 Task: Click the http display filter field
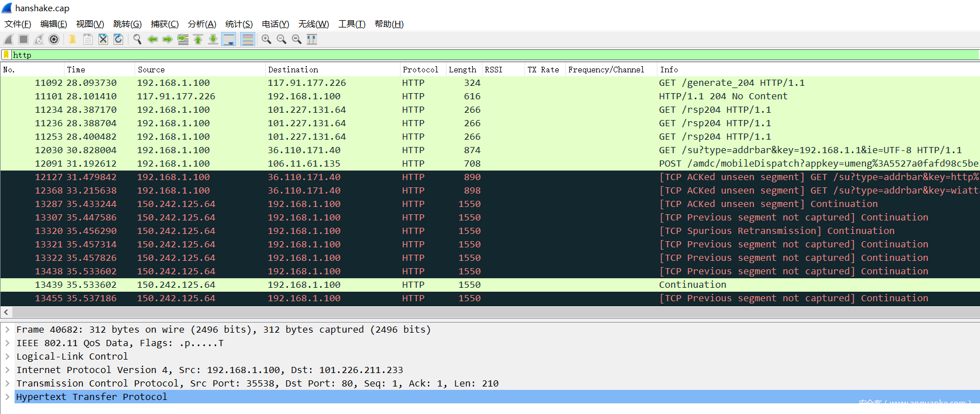coord(449,55)
